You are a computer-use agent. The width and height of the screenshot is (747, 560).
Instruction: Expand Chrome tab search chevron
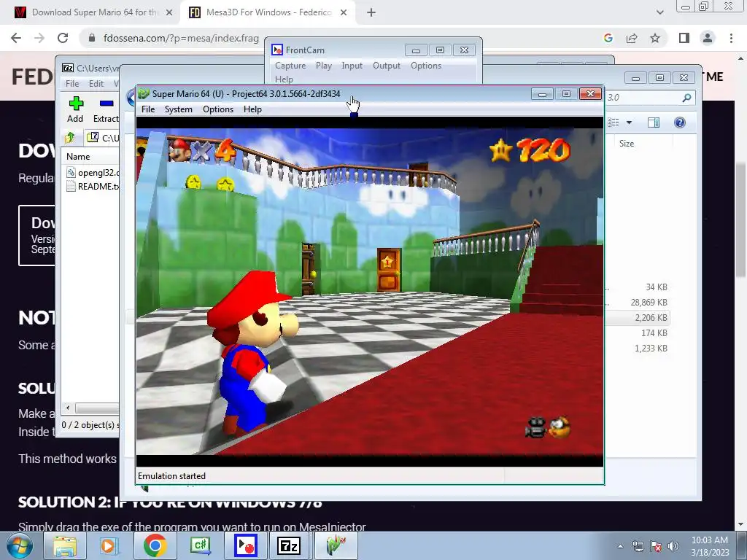(x=659, y=12)
